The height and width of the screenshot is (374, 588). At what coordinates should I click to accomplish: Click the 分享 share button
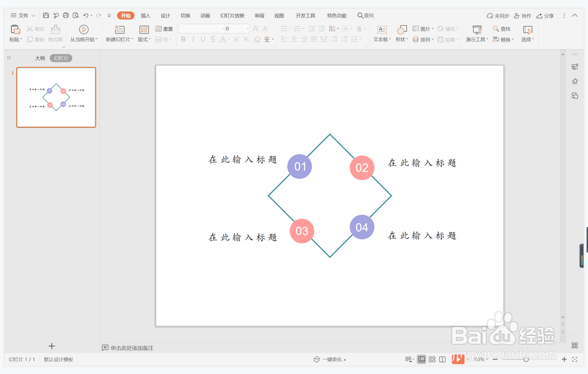point(545,15)
